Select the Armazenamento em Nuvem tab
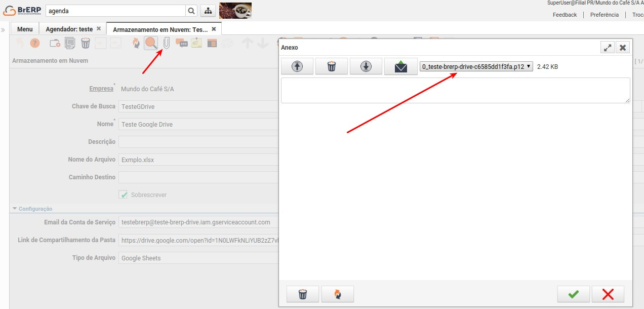The height and width of the screenshot is (309, 644). pos(160,29)
